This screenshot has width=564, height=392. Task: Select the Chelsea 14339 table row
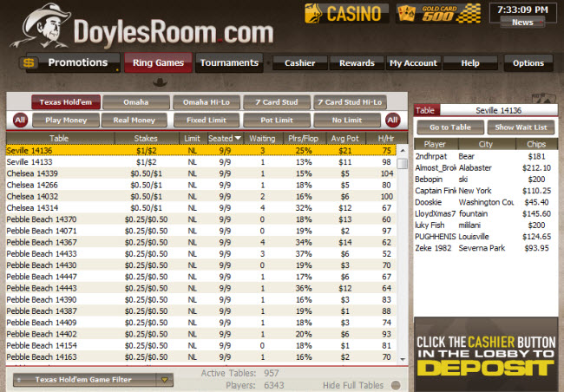[x=201, y=173]
